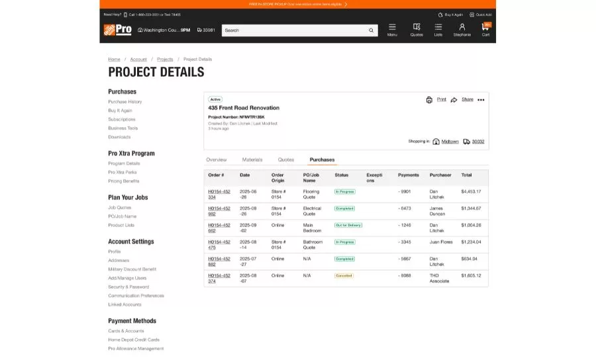Screen dimensions: 596x364
Task: Open Pro Allowance Management in sidebar
Action: click(136, 349)
